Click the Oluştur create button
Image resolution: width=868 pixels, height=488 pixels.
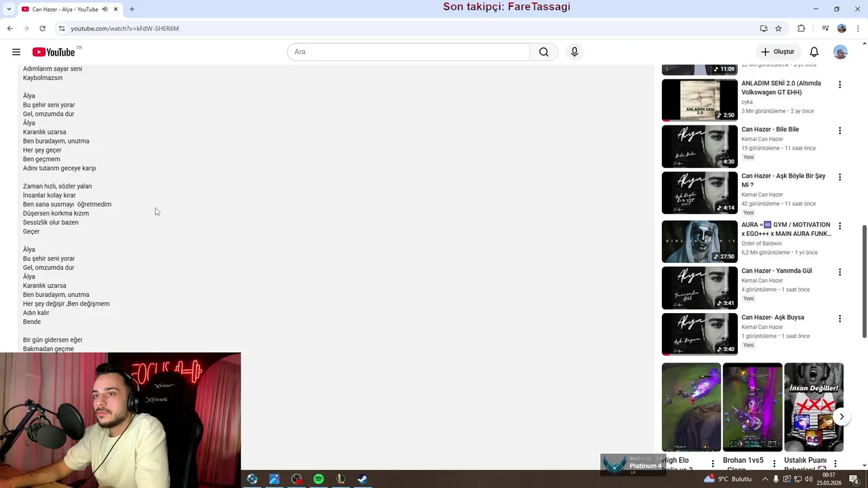pos(778,52)
